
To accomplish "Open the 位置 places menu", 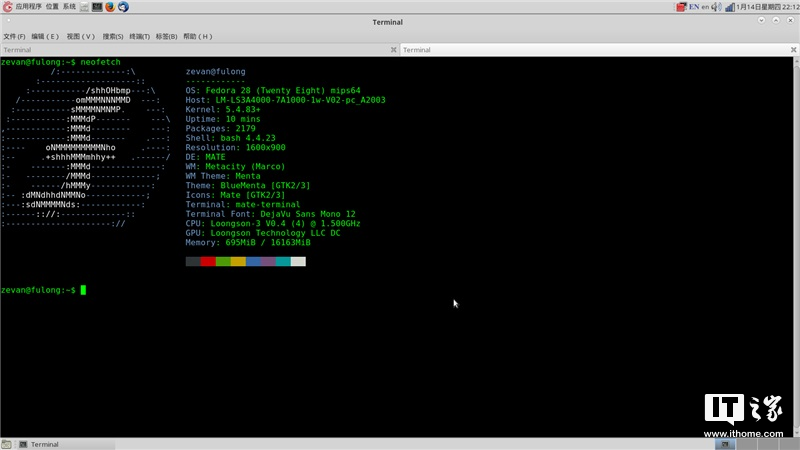I will click(x=52, y=7).
